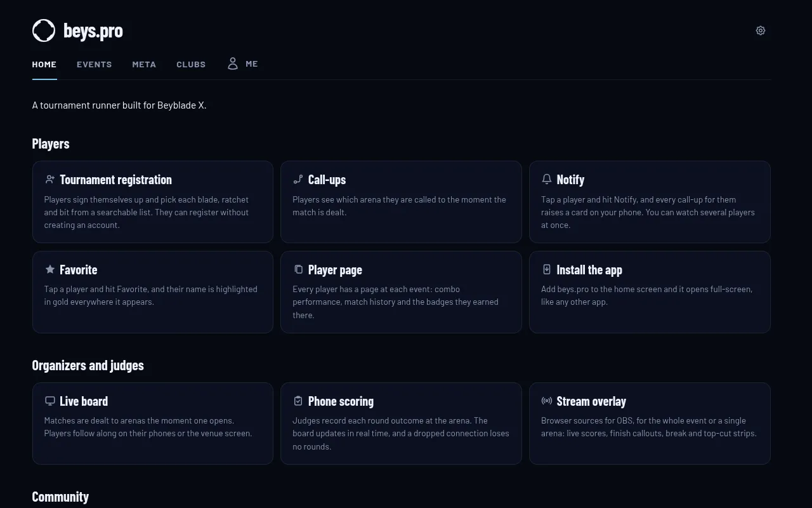Image resolution: width=812 pixels, height=508 pixels.
Task: Open the Stream overlay card title
Action: tap(591, 401)
